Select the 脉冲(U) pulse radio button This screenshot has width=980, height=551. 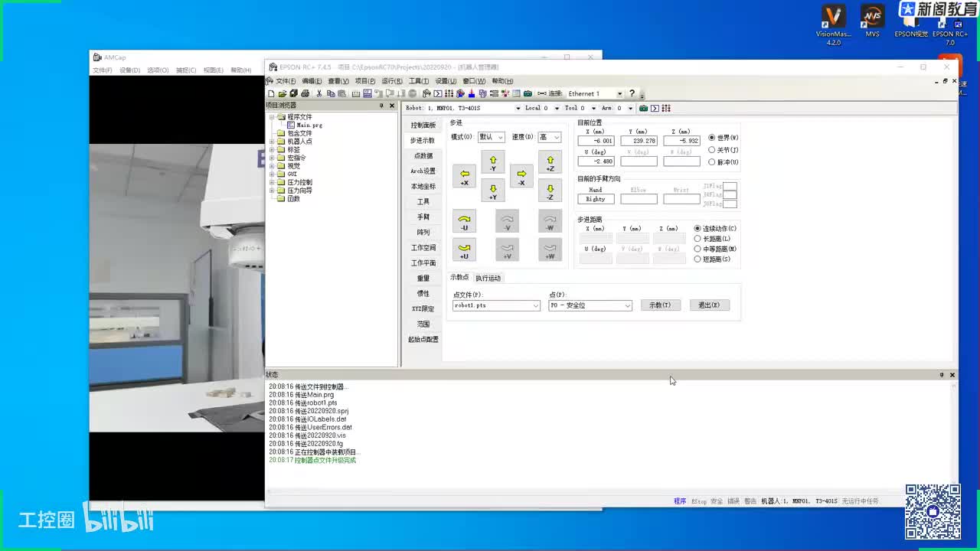[712, 162]
